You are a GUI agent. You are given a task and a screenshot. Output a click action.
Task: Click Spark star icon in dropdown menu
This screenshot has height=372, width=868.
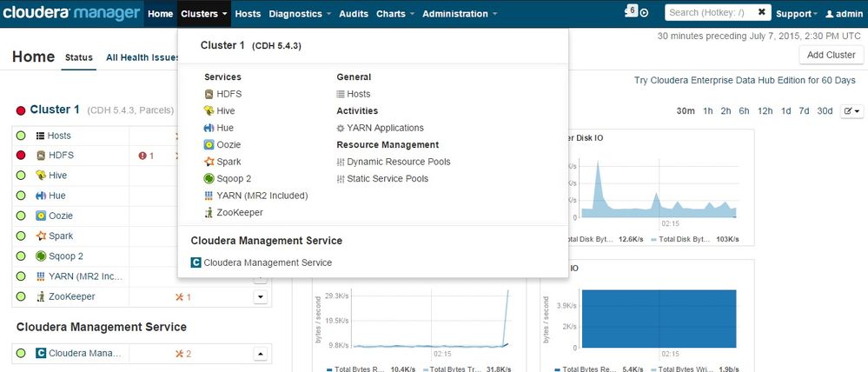click(x=209, y=162)
